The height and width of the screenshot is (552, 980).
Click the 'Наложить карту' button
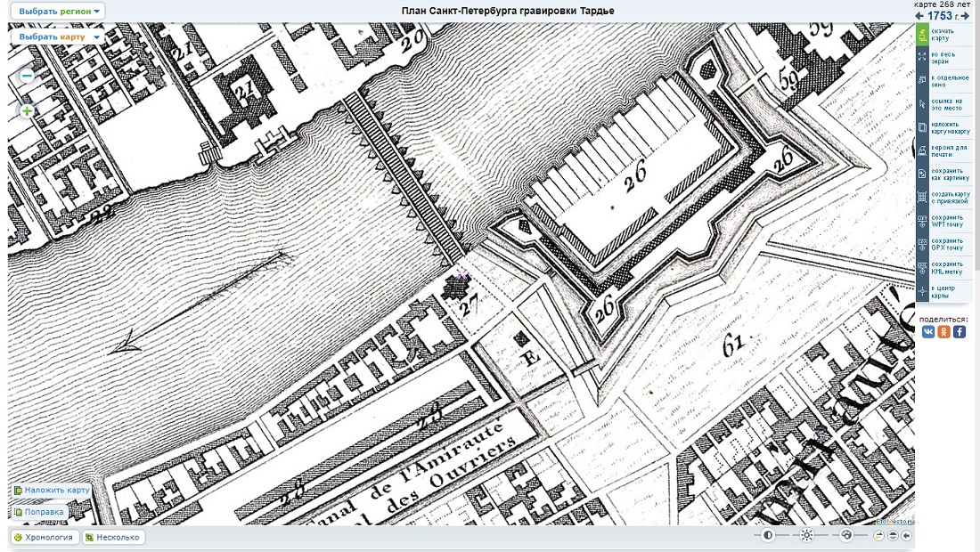tap(52, 491)
